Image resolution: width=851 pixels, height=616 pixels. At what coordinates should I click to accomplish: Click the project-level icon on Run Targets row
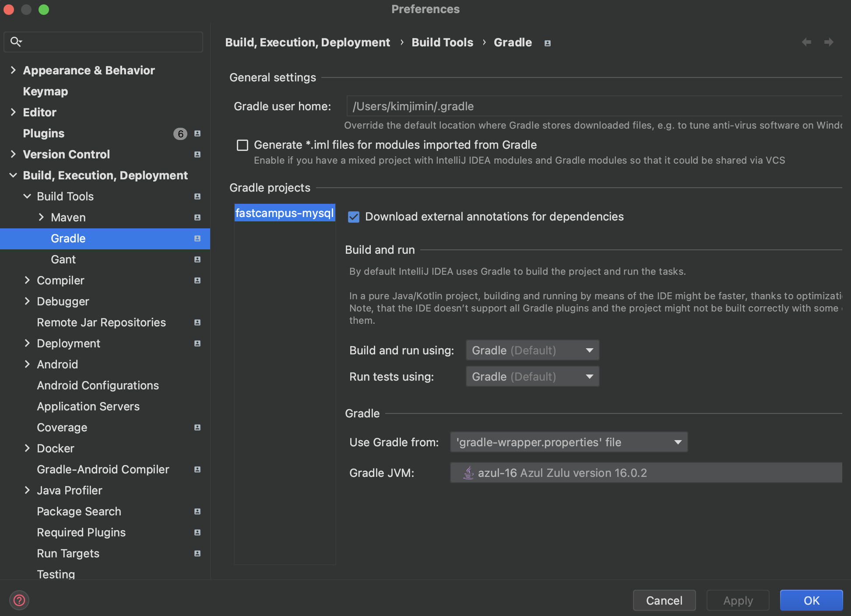pyautogui.click(x=197, y=553)
